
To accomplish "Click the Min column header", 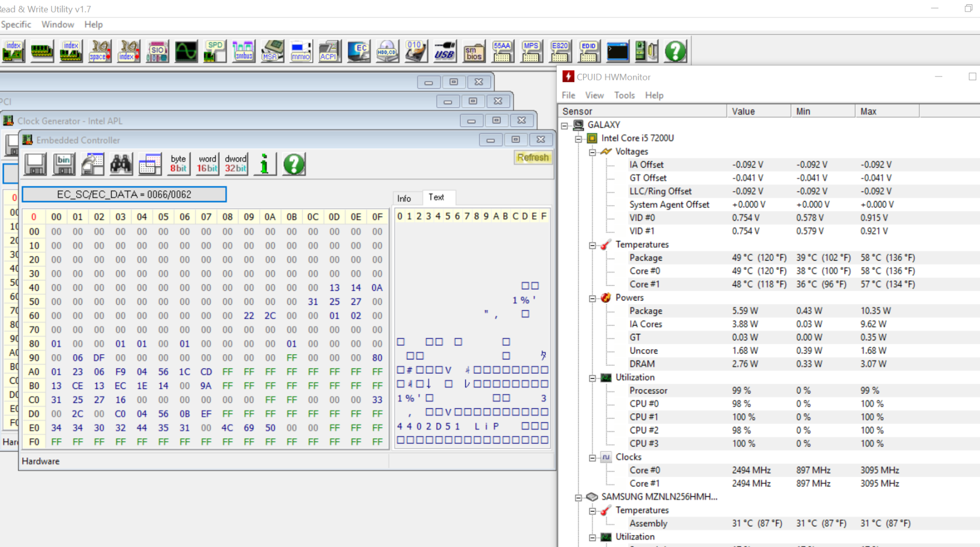I will click(823, 111).
